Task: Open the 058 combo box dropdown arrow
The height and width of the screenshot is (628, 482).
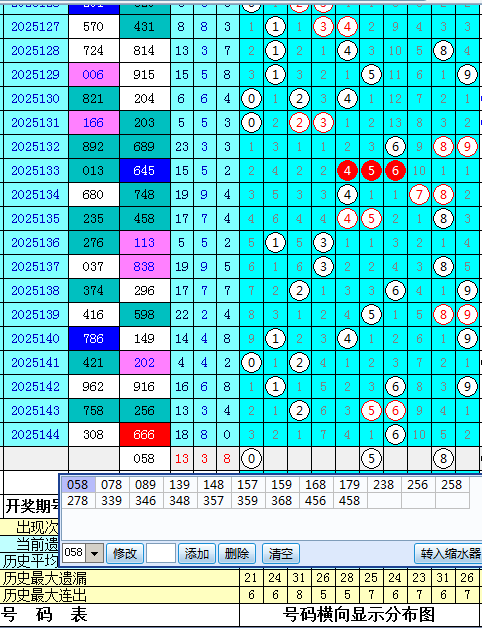Action: point(95,554)
